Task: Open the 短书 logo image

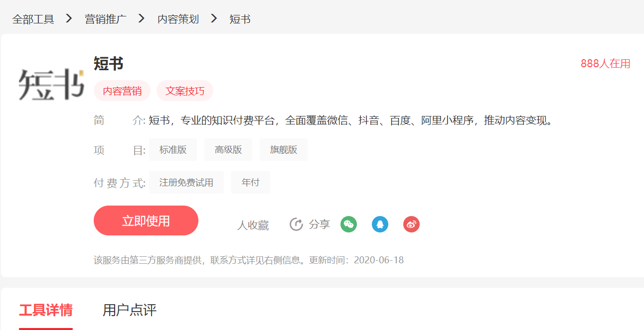Action: click(x=51, y=85)
